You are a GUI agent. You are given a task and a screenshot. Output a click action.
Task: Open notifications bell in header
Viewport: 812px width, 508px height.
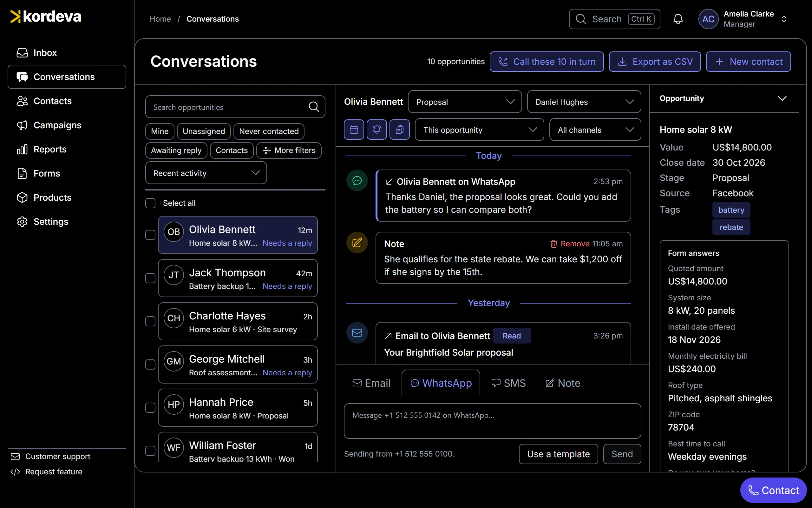click(678, 19)
